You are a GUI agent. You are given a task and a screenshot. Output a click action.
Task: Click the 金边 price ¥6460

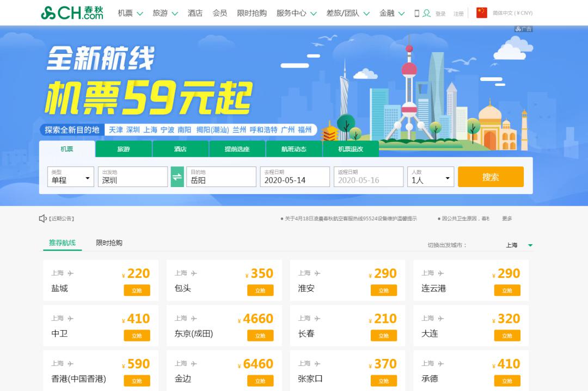(x=255, y=364)
